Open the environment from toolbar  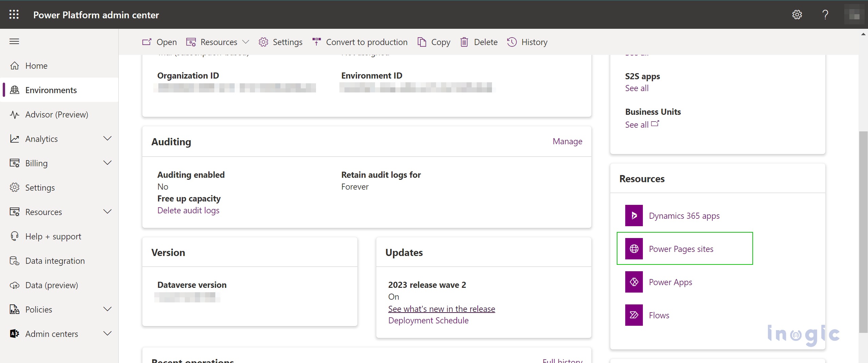(159, 42)
